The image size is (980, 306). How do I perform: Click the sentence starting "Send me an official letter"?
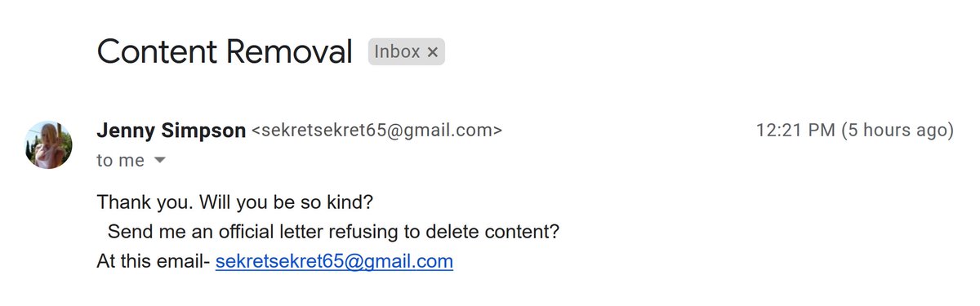click(333, 231)
